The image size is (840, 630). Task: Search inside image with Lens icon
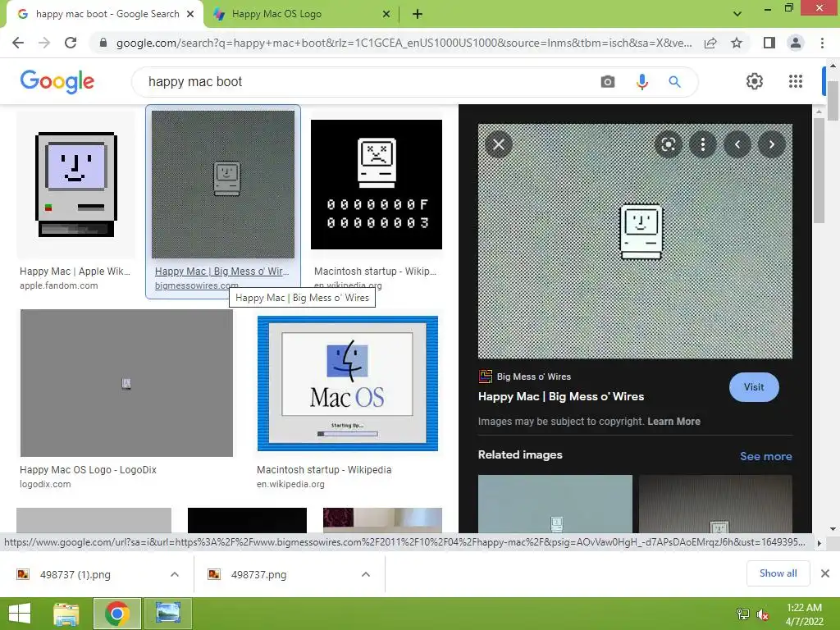click(x=668, y=144)
